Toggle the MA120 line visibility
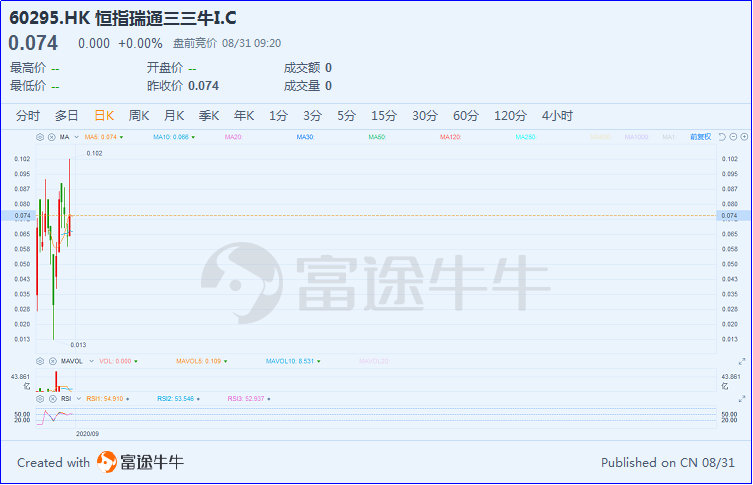753x485 pixels. coord(451,137)
